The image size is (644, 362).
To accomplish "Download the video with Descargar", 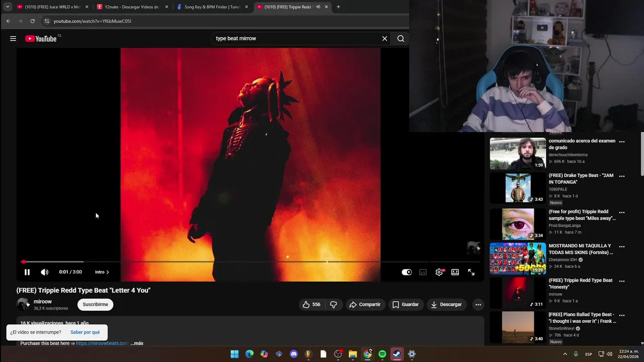I will (x=446, y=304).
